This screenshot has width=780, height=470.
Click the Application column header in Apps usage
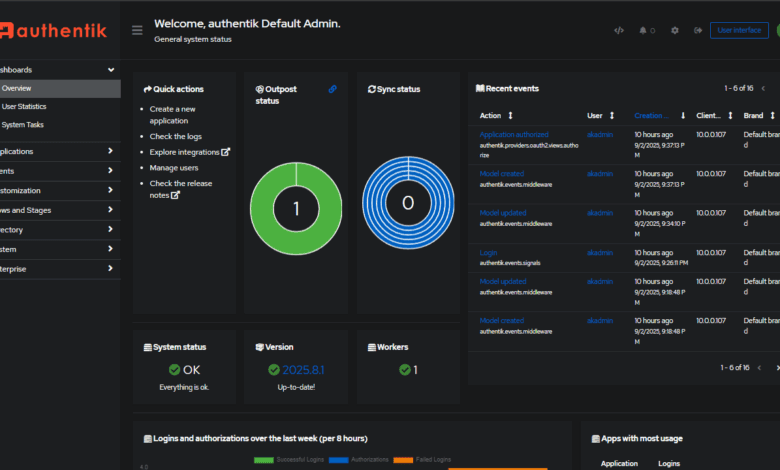[x=619, y=464]
